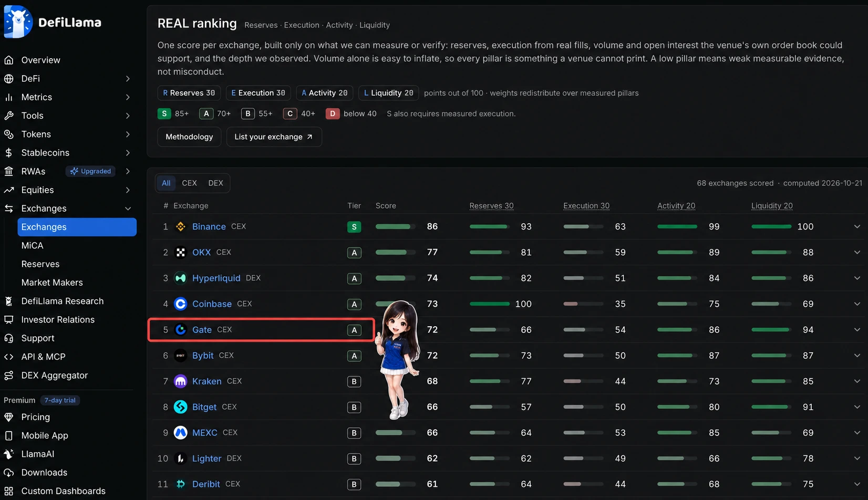The image size is (868, 500).
Task: Open the Reserves sidebar item
Action: pos(40,264)
